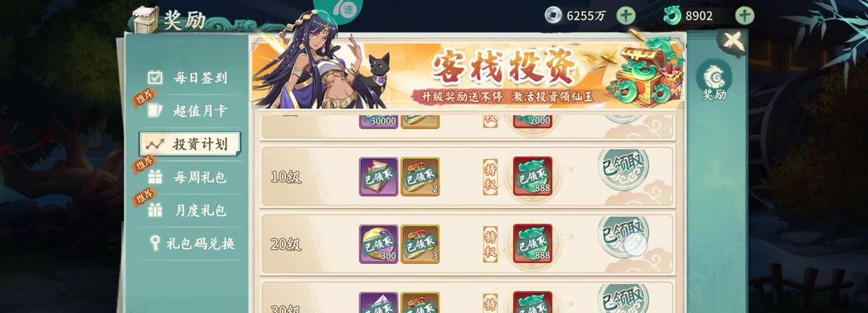Click the plus icon beside 6255万 silver
The width and height of the screenshot is (868, 313).
point(626,16)
